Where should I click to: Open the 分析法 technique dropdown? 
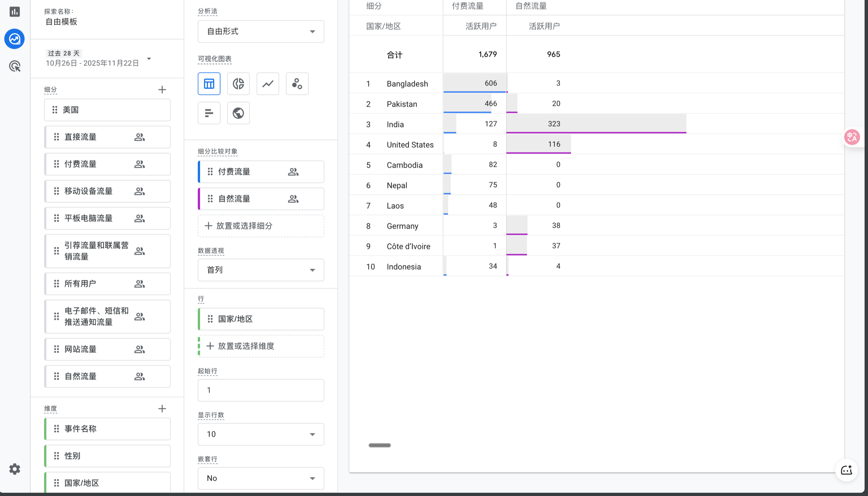point(261,31)
